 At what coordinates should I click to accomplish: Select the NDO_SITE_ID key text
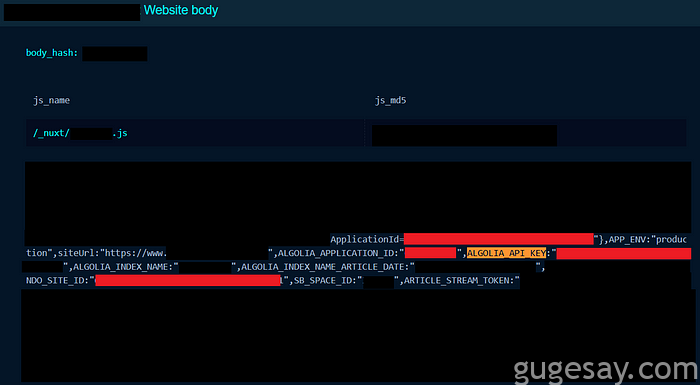[58, 281]
